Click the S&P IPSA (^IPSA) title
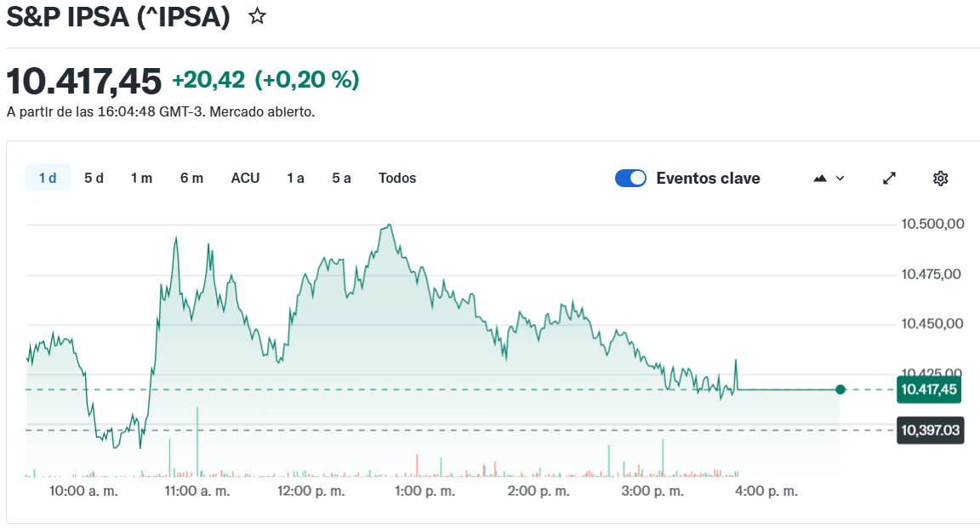980x529 pixels. pyautogui.click(x=118, y=17)
